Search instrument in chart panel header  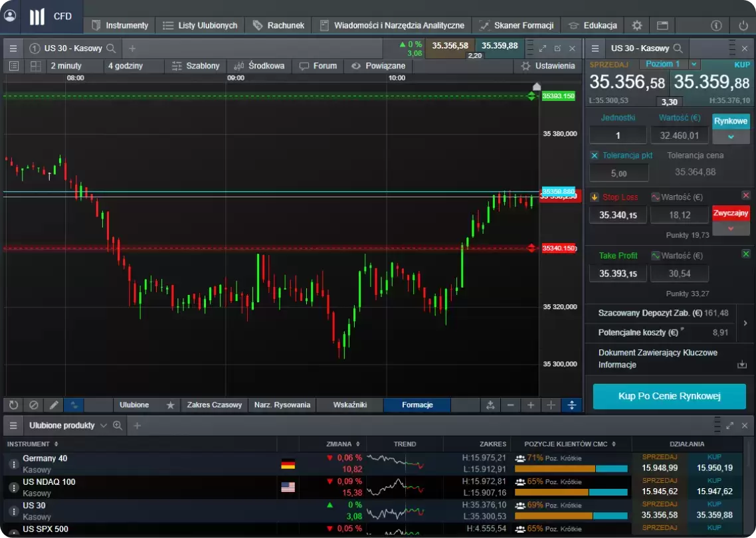111,48
